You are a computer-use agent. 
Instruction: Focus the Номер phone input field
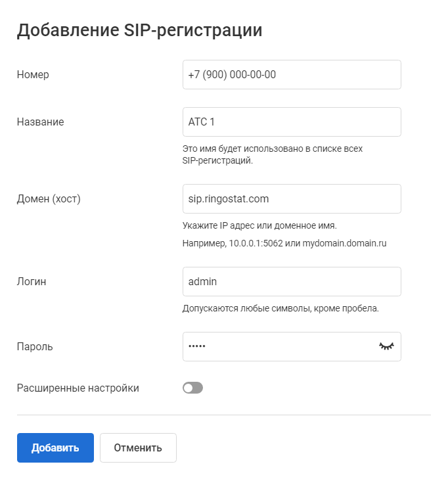[292, 75]
